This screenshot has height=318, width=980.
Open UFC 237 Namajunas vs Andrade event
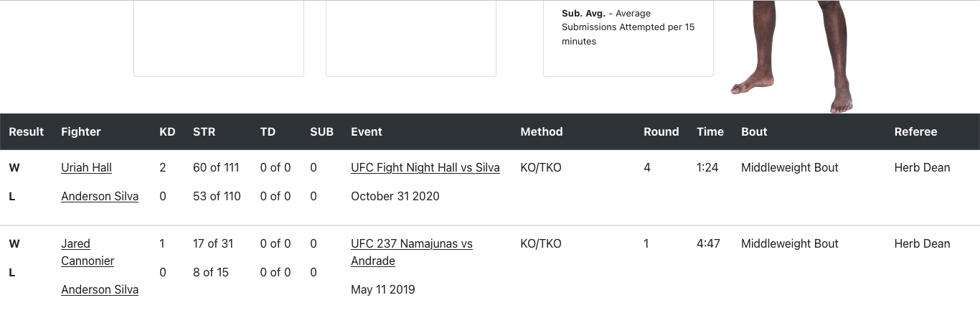pos(411,252)
